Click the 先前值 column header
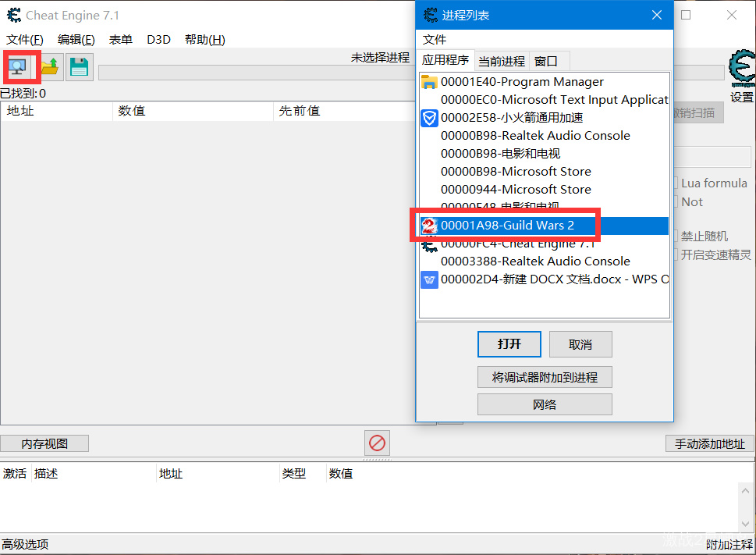 coord(345,111)
